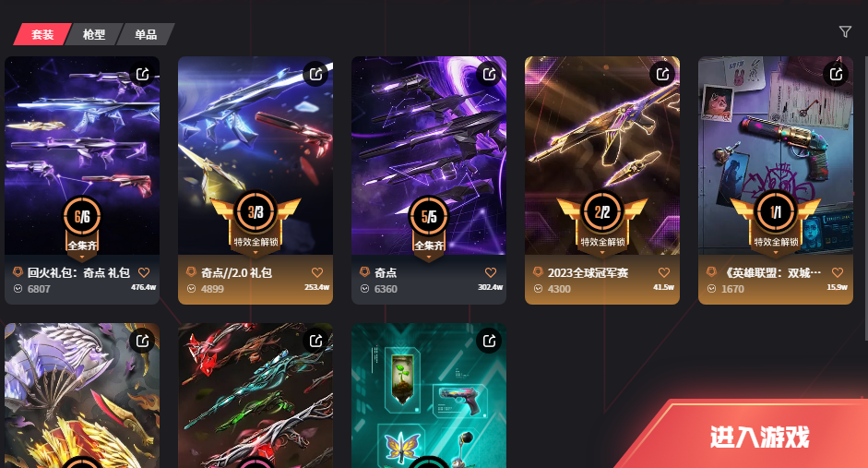Toggle heart on 奇点//2.0 礼包
Screen dimensions: 868x468
(x=317, y=272)
